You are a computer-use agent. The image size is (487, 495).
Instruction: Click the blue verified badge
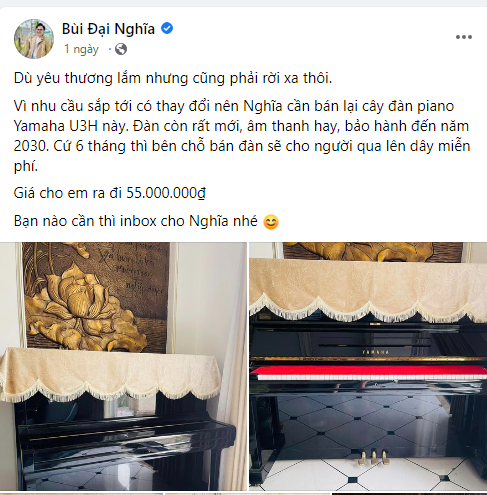[x=167, y=28]
